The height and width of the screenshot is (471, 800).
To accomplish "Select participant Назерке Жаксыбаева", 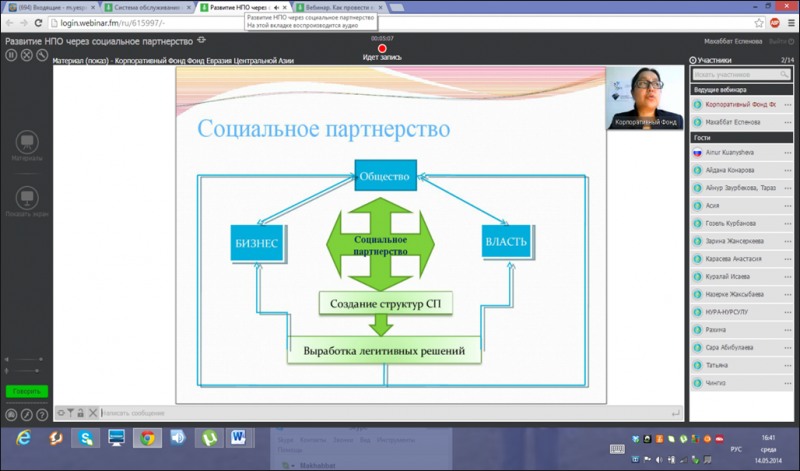I will click(741, 294).
